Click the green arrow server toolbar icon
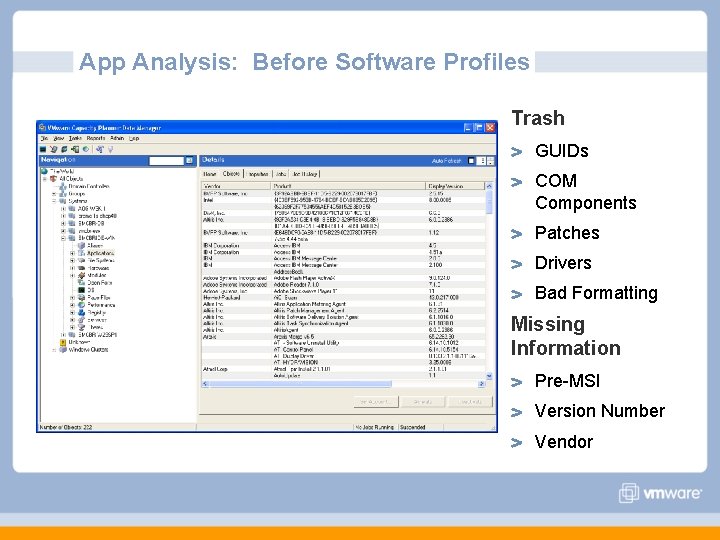The height and width of the screenshot is (540, 720). 75,149
